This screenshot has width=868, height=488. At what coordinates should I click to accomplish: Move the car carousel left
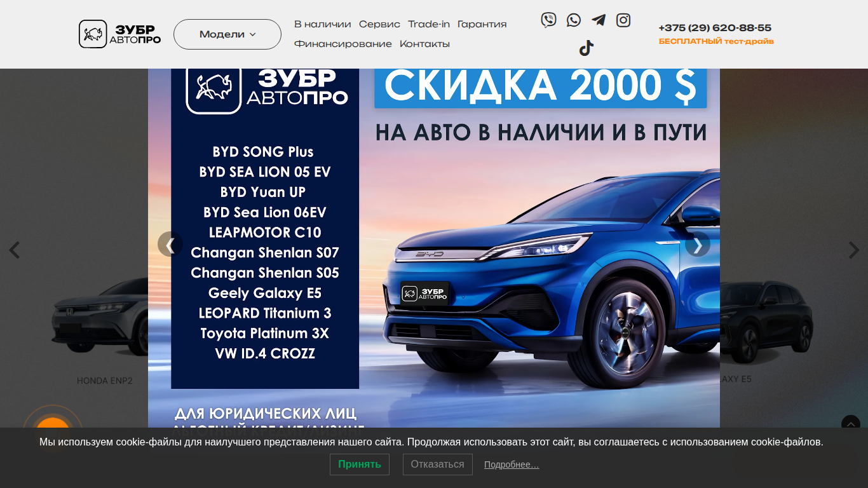(x=14, y=250)
